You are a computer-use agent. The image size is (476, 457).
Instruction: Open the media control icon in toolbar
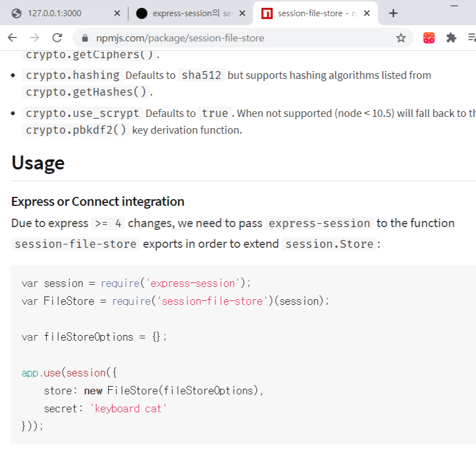click(472, 38)
